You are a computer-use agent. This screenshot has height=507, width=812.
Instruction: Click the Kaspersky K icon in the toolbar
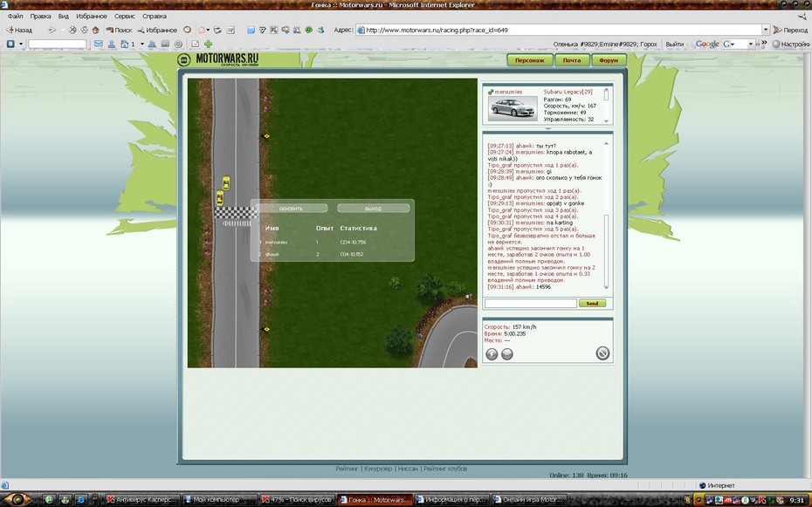point(274,30)
